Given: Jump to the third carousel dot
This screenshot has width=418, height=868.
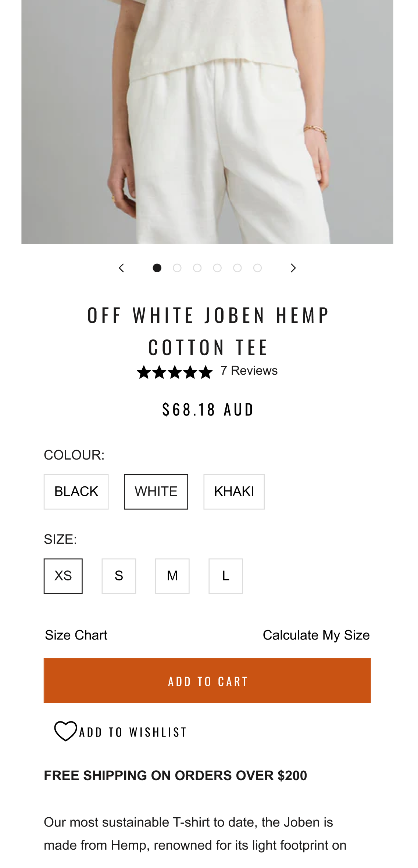Looking at the screenshot, I should tap(197, 268).
